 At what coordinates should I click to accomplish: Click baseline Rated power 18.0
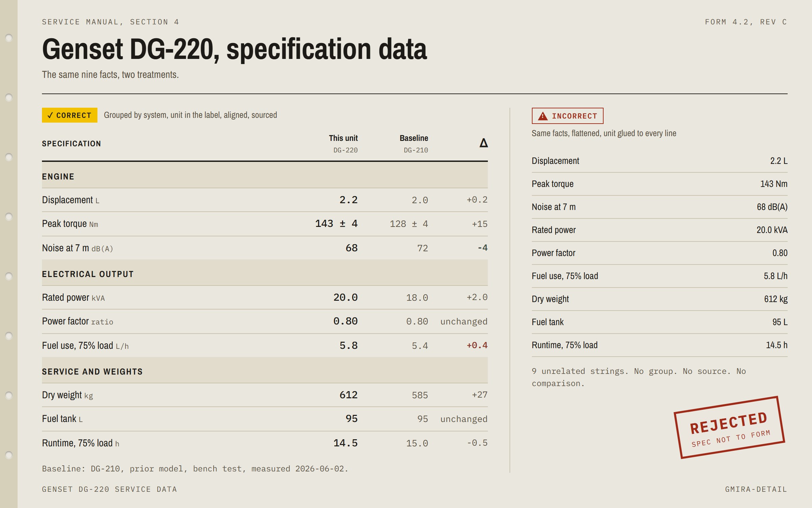tap(417, 298)
